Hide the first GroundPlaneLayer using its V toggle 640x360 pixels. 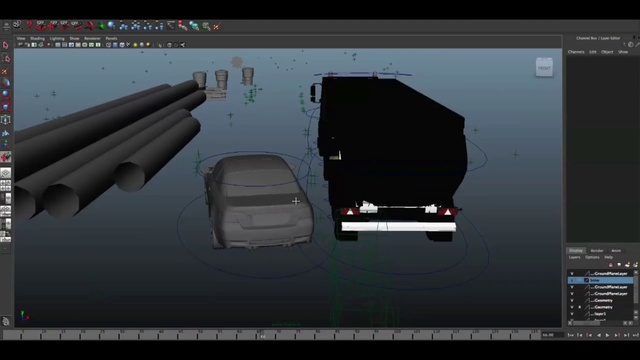tap(571, 273)
